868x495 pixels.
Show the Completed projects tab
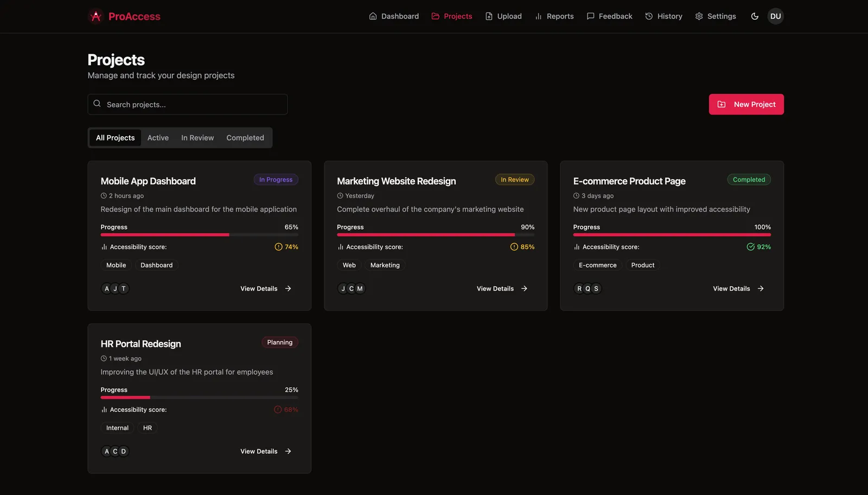click(x=245, y=138)
